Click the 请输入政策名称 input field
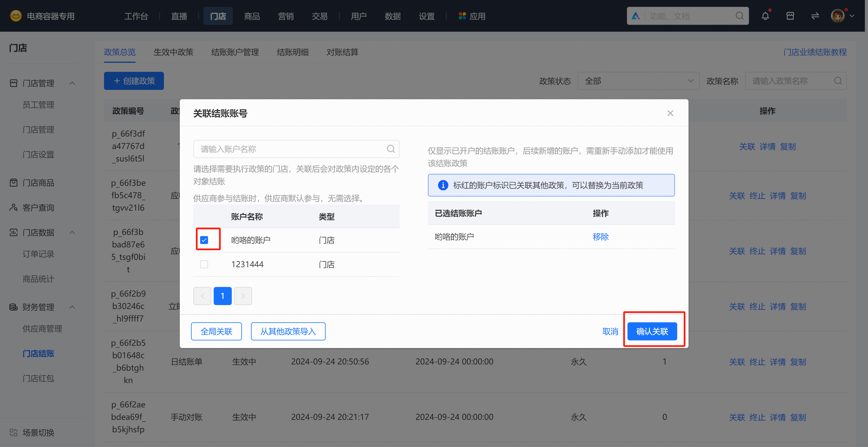Viewport: 868px width, 447px height. point(796,81)
